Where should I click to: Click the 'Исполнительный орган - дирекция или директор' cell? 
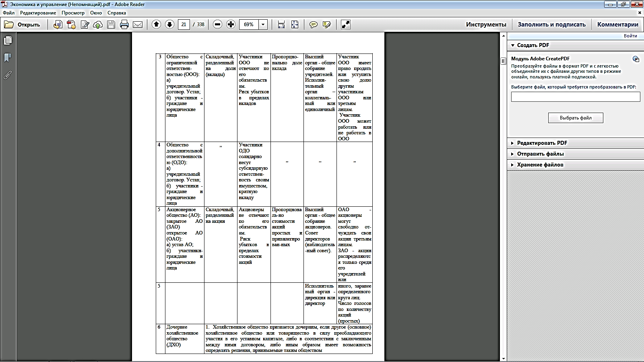click(320, 303)
